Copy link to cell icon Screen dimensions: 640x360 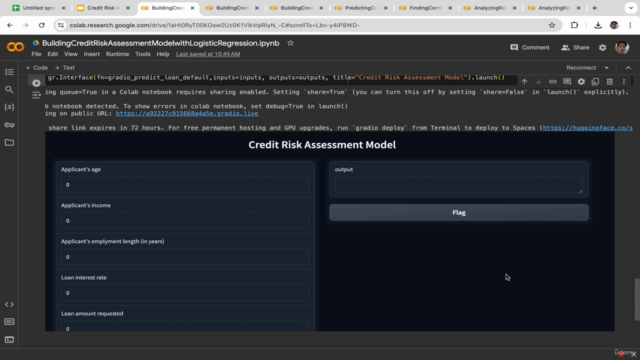553,82
